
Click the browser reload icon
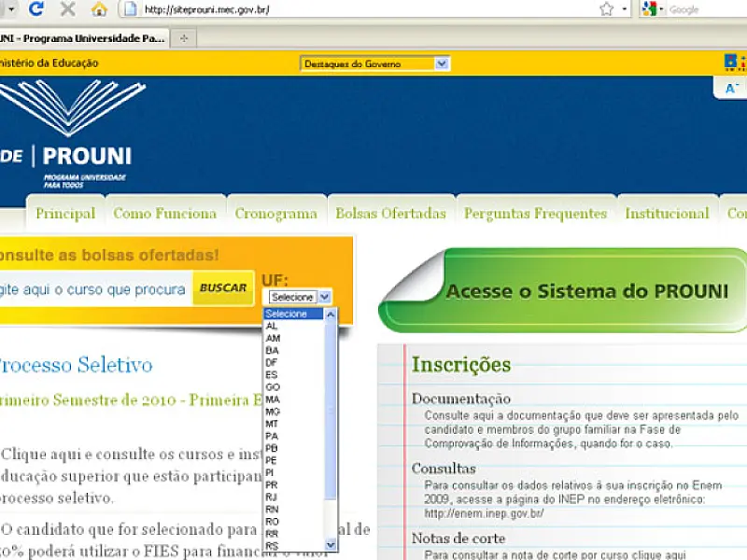click(x=36, y=8)
